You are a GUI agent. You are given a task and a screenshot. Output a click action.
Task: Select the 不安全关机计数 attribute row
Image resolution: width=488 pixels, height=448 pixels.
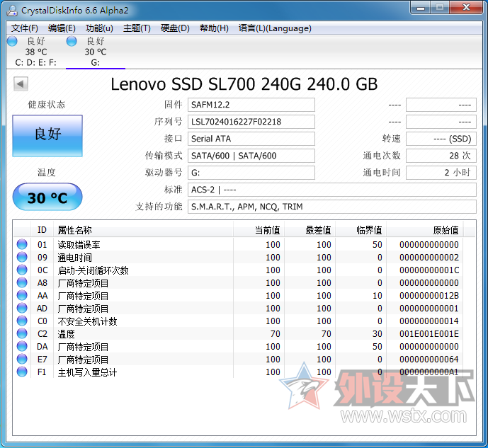tap(239, 321)
